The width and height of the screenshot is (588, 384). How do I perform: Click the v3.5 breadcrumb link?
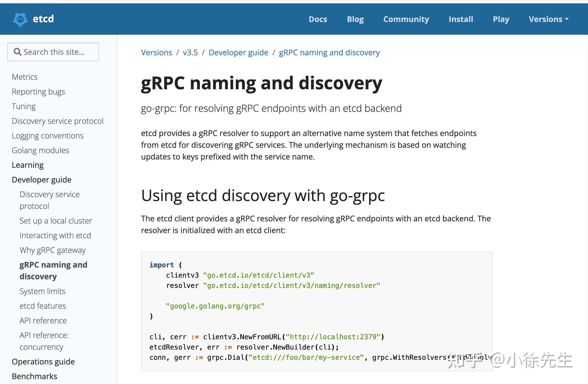coord(190,52)
